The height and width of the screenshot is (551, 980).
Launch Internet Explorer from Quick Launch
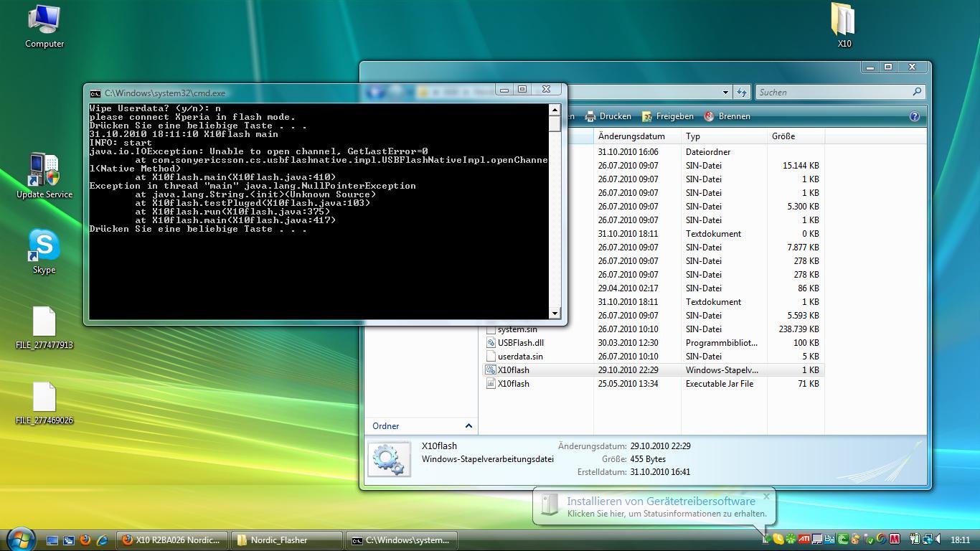[x=103, y=540]
